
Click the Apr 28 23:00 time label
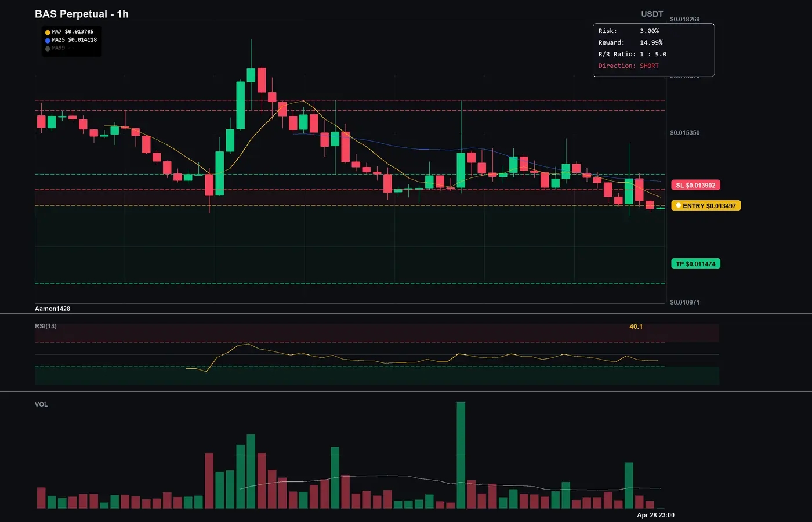pyautogui.click(x=655, y=515)
